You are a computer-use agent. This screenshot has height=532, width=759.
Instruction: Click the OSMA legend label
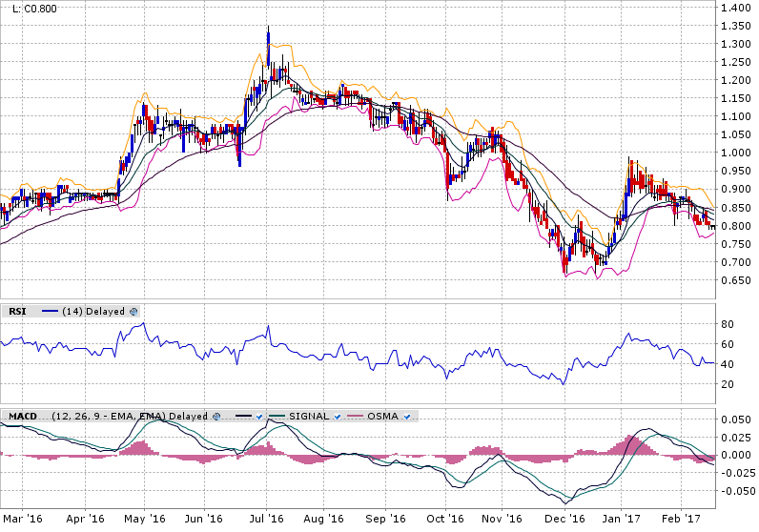point(383,417)
